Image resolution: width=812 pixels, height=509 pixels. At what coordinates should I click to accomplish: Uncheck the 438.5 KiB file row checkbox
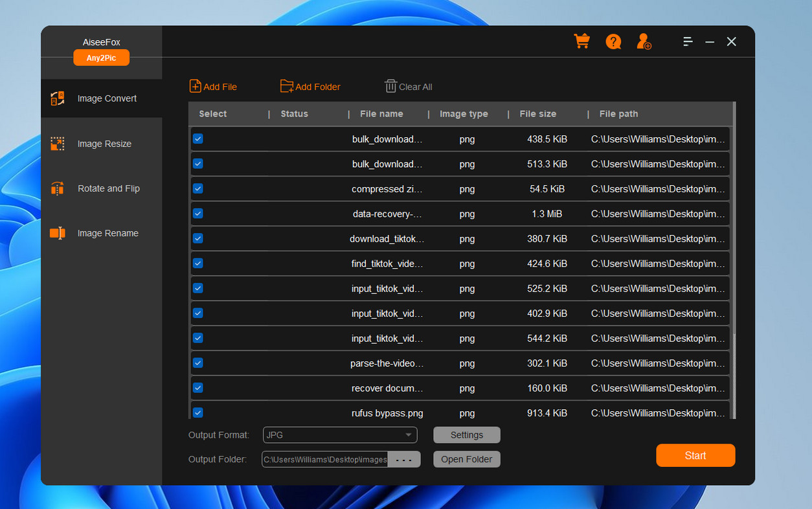pyautogui.click(x=198, y=139)
